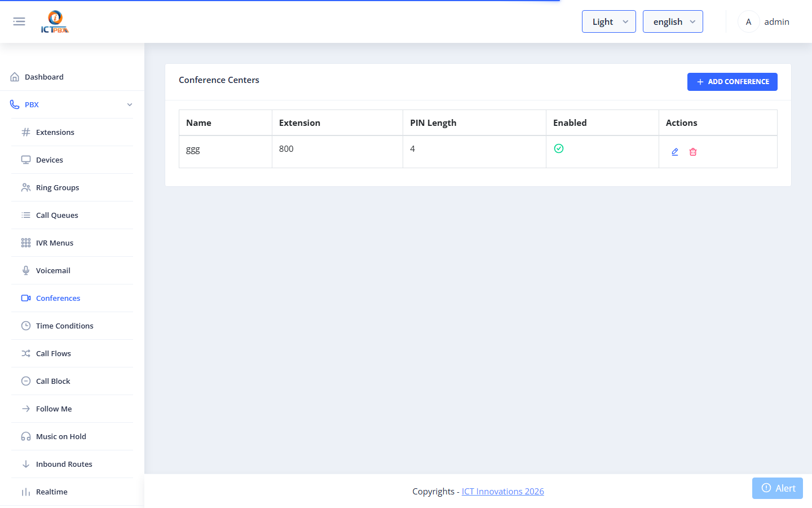Click the Alert button
812x508 pixels.
(x=778, y=488)
